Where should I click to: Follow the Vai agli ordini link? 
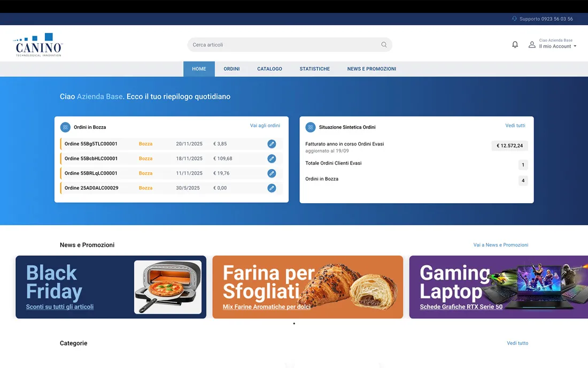point(265,126)
